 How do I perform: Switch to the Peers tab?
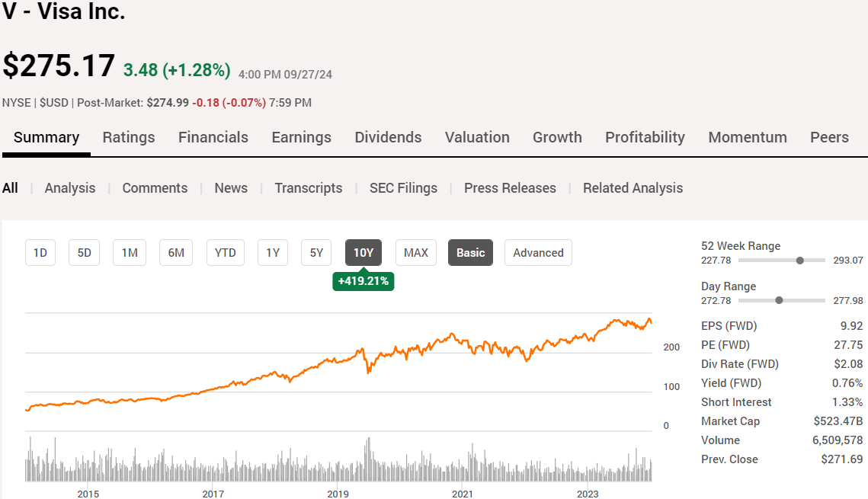829,137
